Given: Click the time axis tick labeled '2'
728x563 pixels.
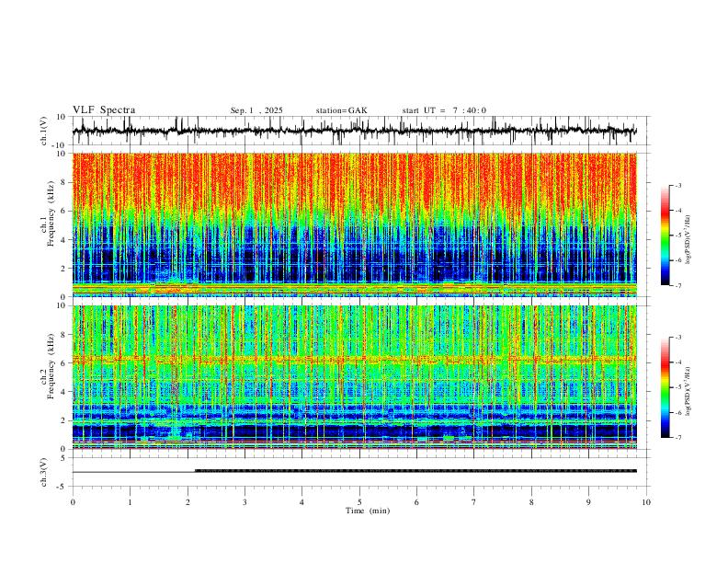Looking at the screenshot, I should (188, 502).
